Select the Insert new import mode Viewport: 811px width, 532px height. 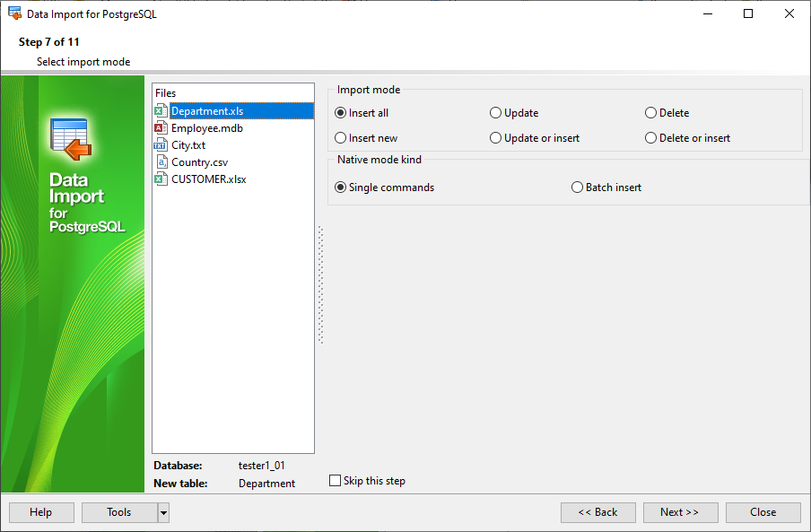(x=366, y=138)
